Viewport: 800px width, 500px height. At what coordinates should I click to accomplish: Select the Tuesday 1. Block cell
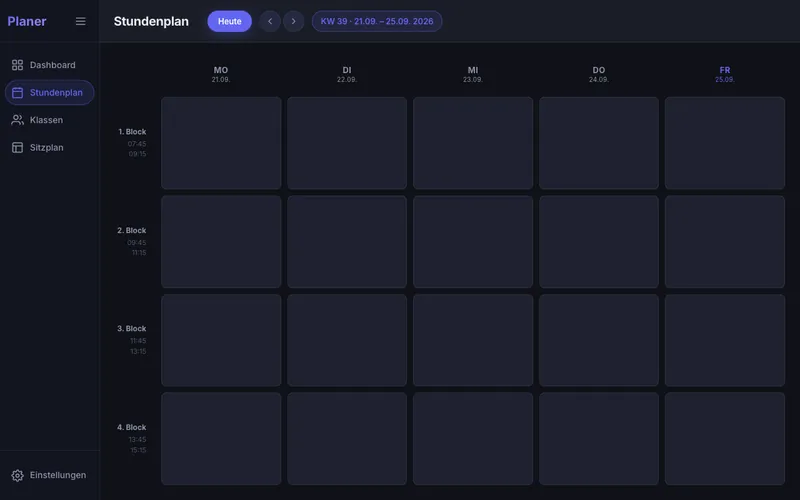[347, 143]
